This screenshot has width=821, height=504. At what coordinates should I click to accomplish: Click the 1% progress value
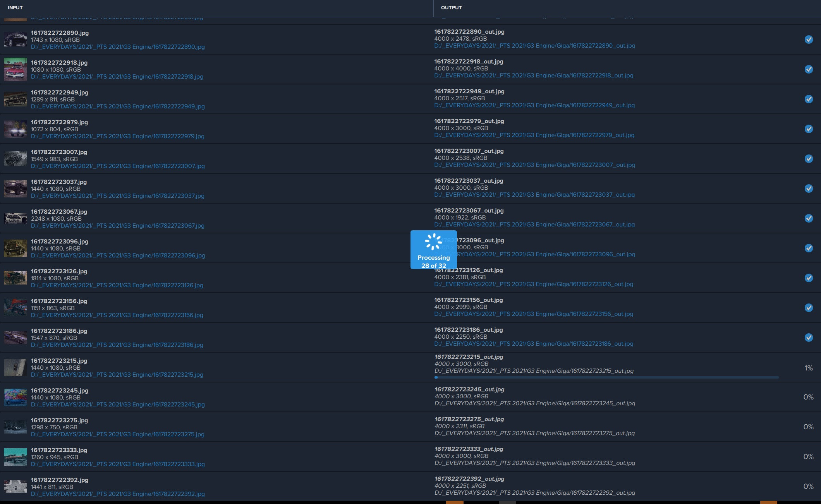tap(808, 368)
